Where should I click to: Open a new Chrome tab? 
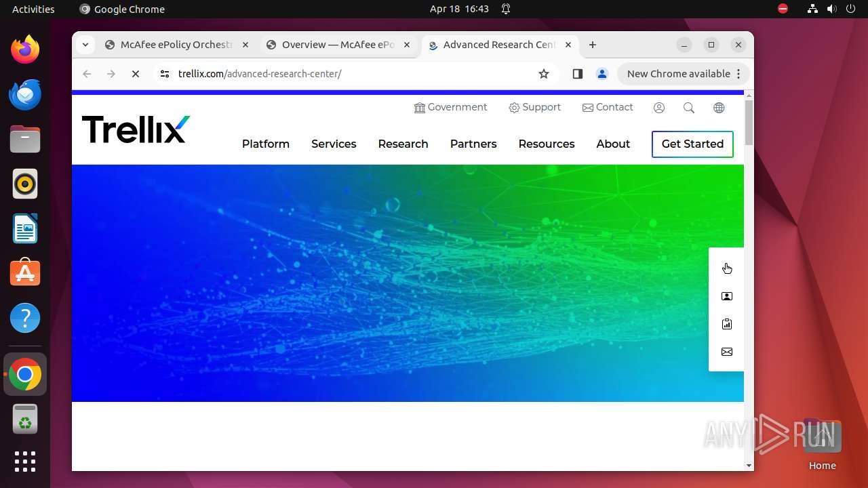pyautogui.click(x=593, y=45)
